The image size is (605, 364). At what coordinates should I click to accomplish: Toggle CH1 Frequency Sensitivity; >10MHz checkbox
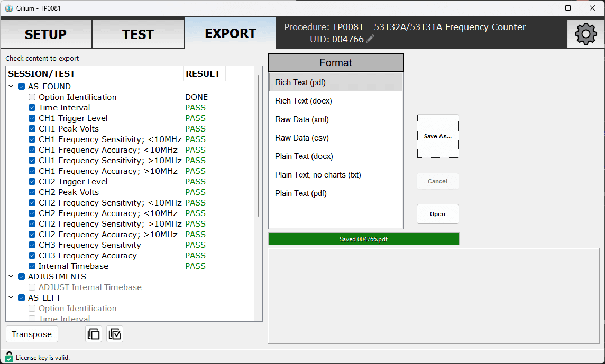(32, 161)
